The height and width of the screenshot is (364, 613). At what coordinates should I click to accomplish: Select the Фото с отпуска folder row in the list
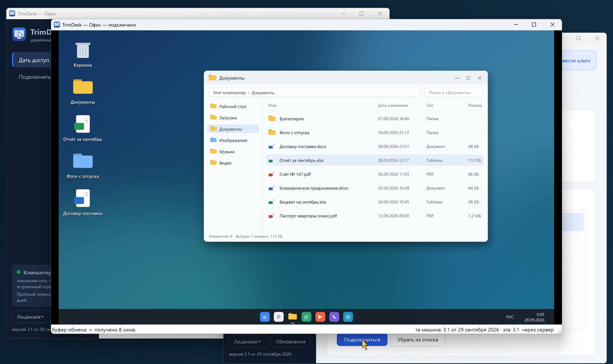(375, 133)
